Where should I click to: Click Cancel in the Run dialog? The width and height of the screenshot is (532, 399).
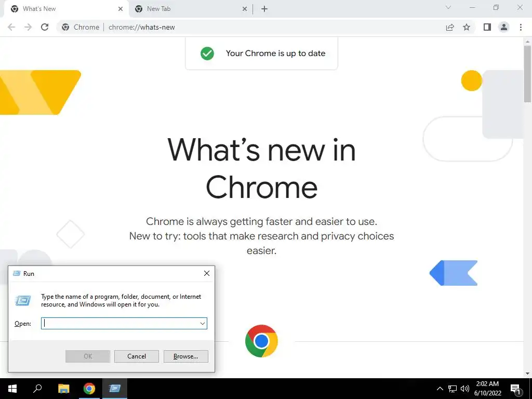click(x=137, y=356)
